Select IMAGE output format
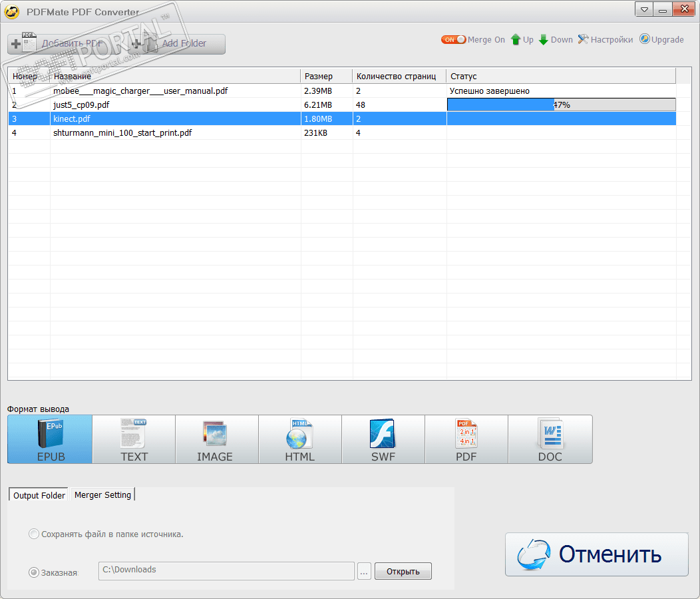700x599 pixels. coord(217,439)
